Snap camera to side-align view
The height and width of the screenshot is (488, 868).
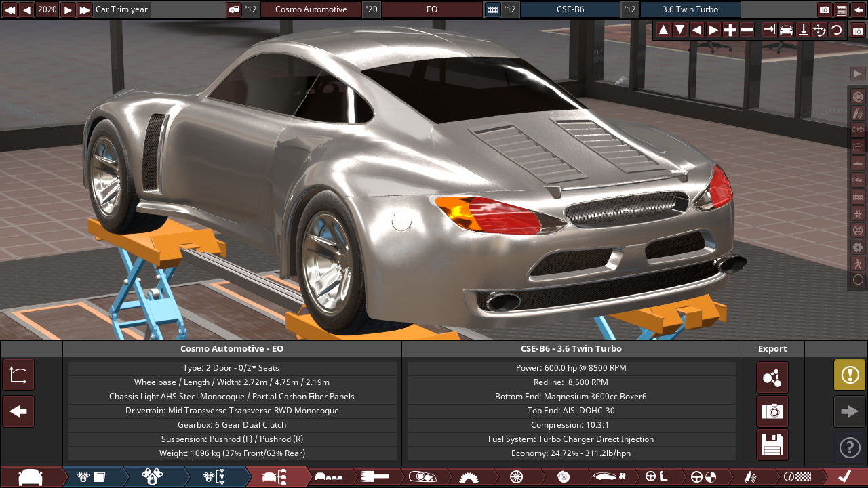(x=769, y=30)
